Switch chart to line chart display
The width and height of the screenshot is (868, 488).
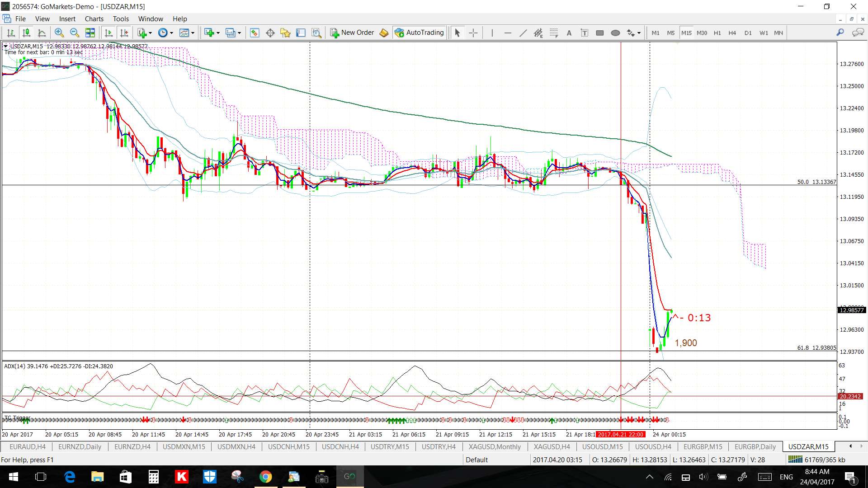pyautogui.click(x=42, y=33)
